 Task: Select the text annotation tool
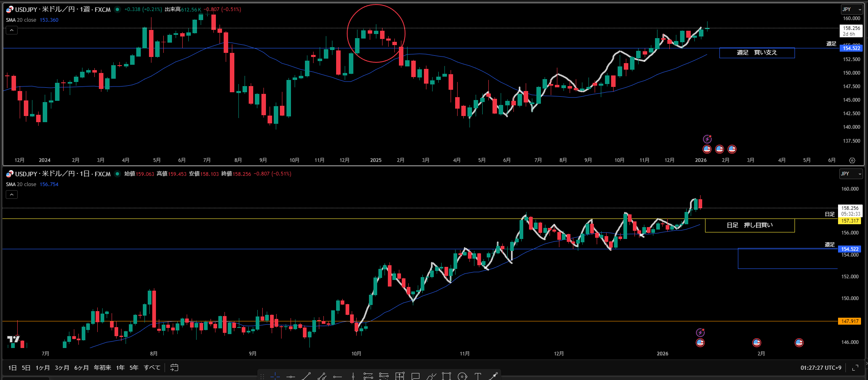(478, 376)
